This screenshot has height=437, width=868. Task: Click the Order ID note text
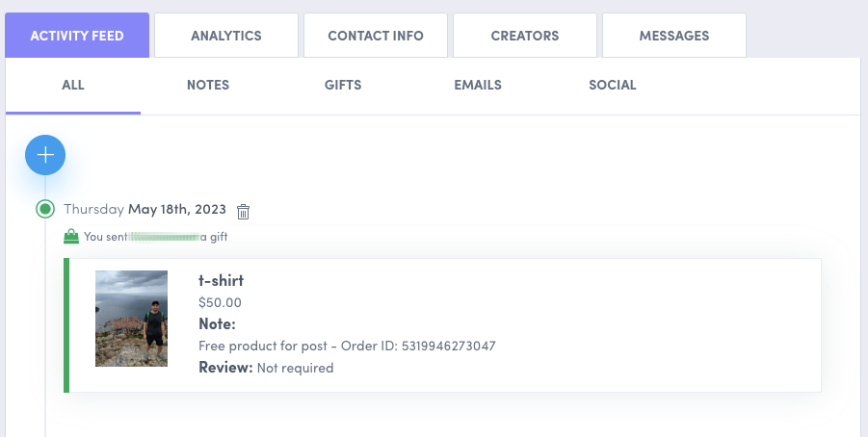pyautogui.click(x=347, y=346)
